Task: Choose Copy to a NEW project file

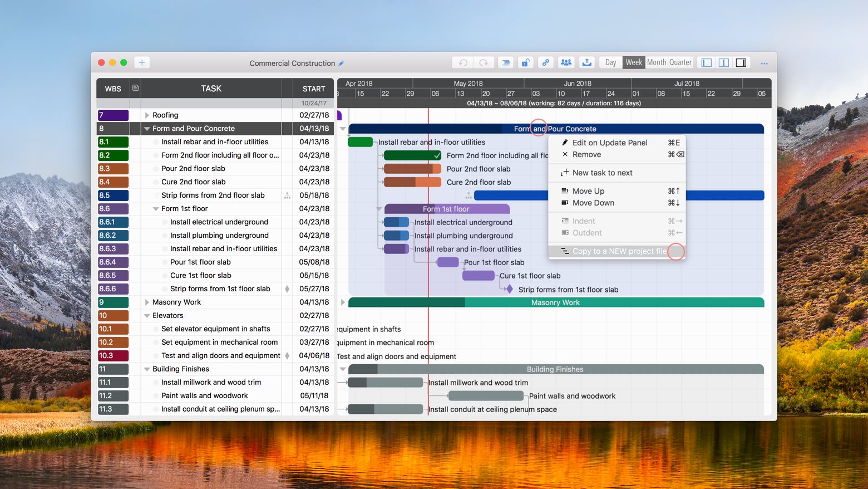Action: point(619,251)
